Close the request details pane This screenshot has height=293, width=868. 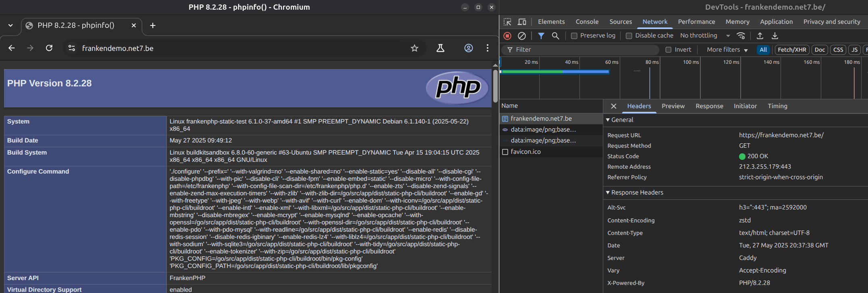coord(614,106)
